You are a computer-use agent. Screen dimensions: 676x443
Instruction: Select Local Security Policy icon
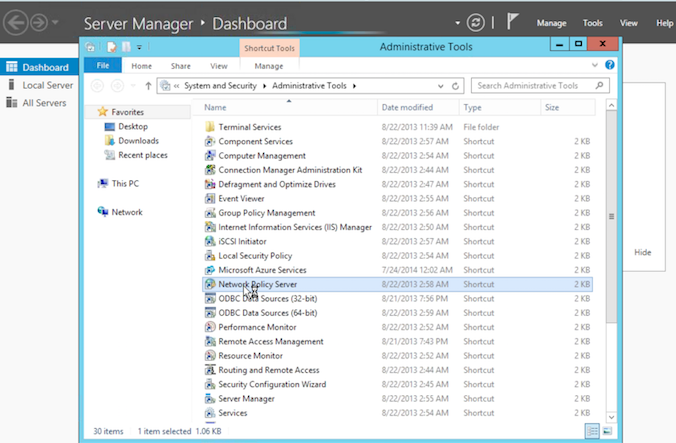[210, 256]
